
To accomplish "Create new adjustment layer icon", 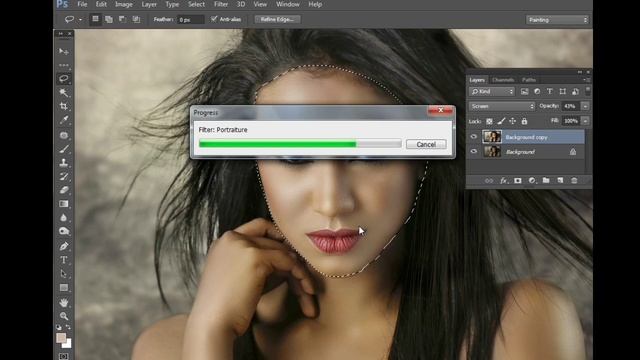I will (532, 181).
